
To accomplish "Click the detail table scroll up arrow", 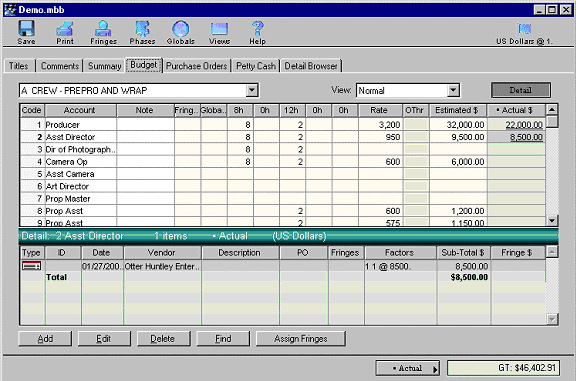I will [x=552, y=252].
